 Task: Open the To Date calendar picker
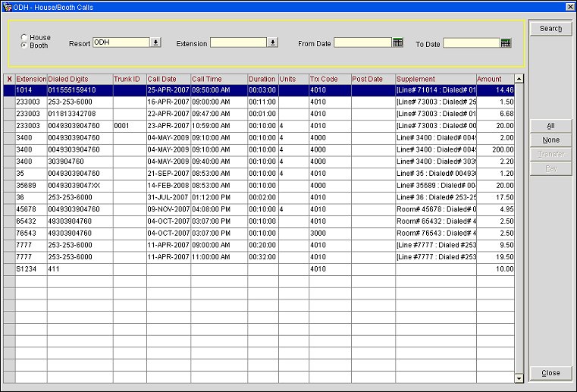click(506, 43)
